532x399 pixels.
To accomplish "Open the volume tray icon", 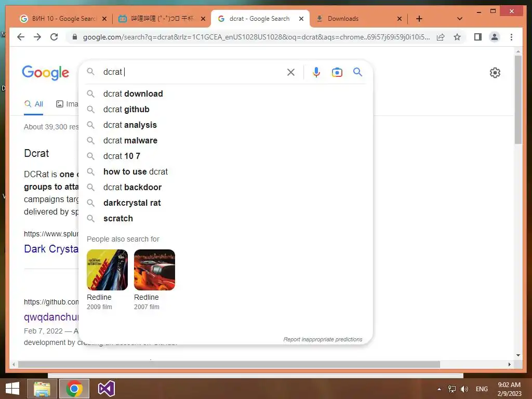I will click(x=464, y=389).
